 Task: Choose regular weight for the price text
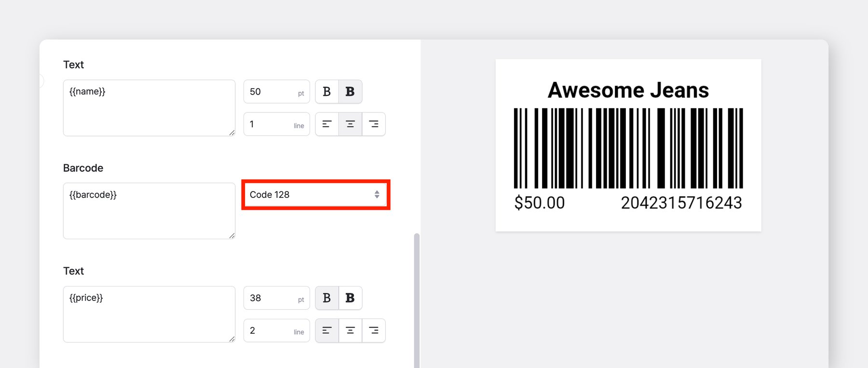tap(327, 298)
